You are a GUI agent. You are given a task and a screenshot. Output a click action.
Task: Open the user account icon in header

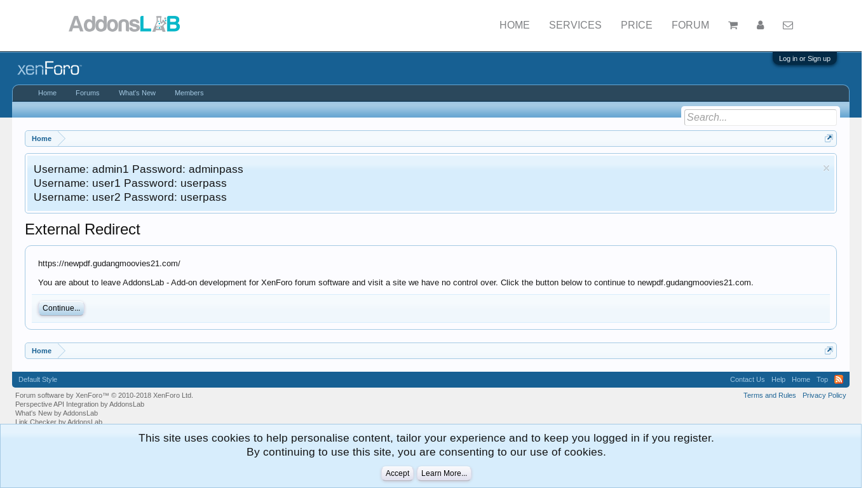[760, 25]
